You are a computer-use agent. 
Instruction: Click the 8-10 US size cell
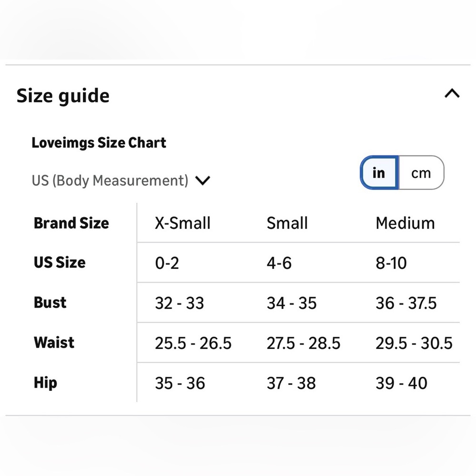[391, 263]
